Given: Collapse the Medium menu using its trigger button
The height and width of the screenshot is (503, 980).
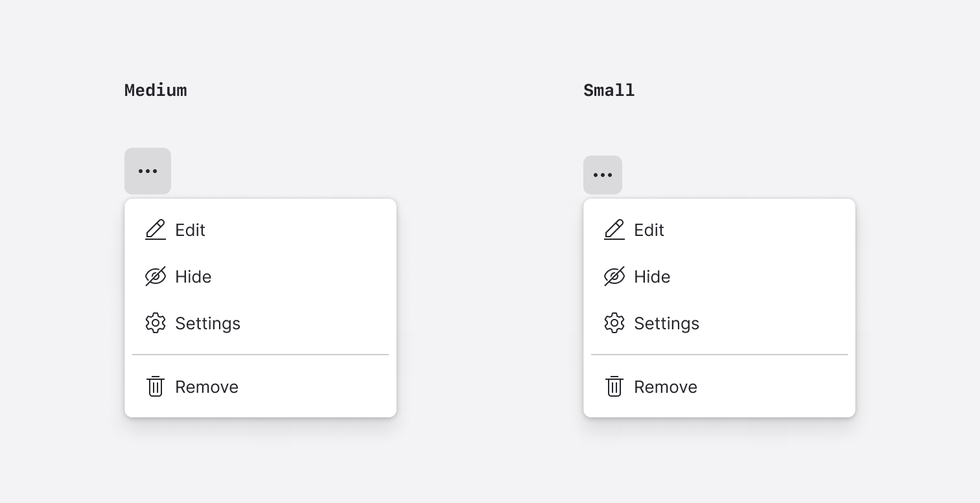Looking at the screenshot, I should point(147,170).
